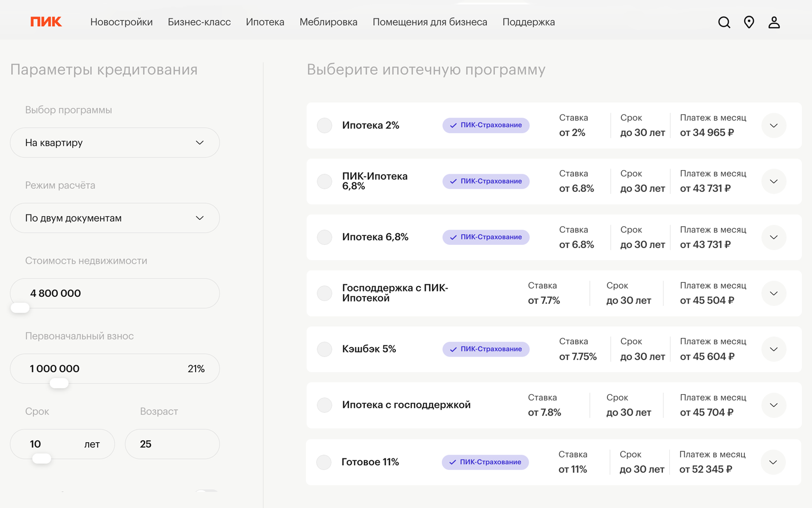This screenshot has width=812, height=508.
Task: Open Помещения для бизнеса menu item
Action: [430, 22]
